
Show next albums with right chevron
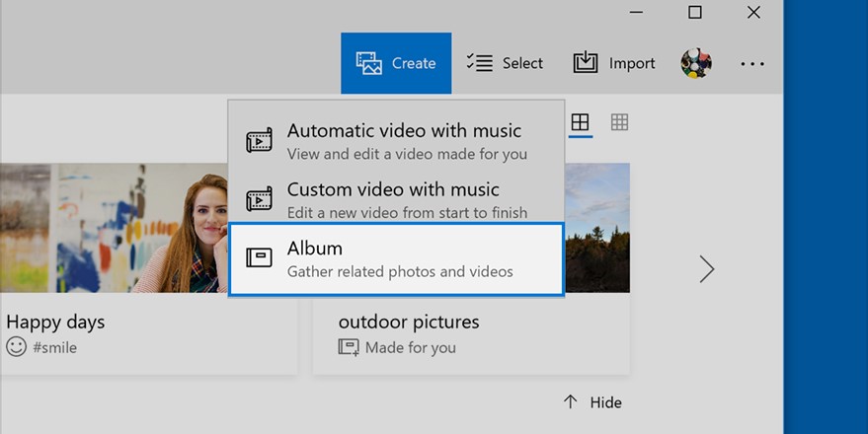[706, 268]
